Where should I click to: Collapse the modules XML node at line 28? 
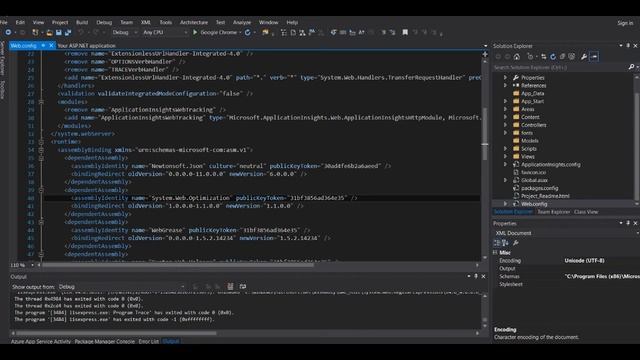[x=41, y=102]
